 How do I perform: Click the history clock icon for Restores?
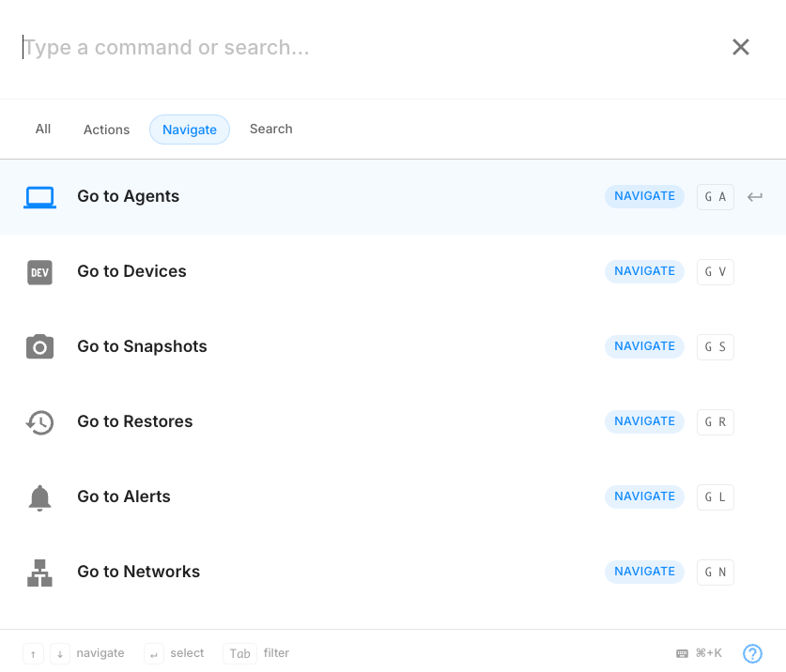(39, 422)
